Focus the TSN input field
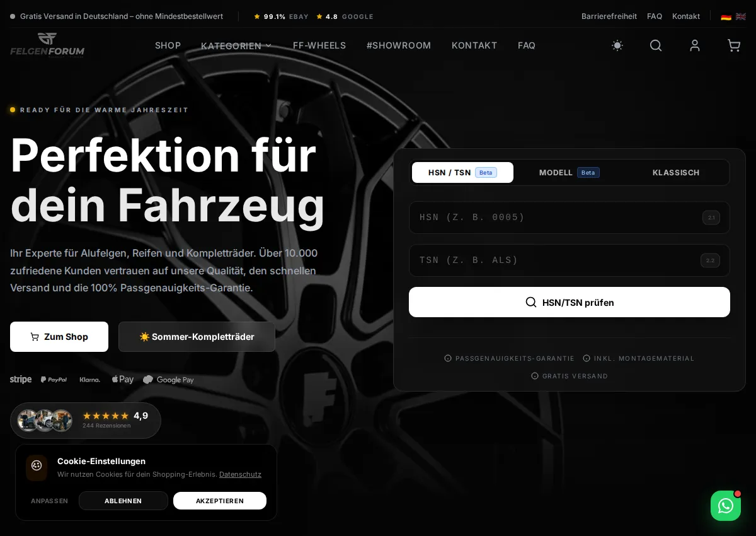The image size is (756, 536). pyautogui.click(x=570, y=260)
